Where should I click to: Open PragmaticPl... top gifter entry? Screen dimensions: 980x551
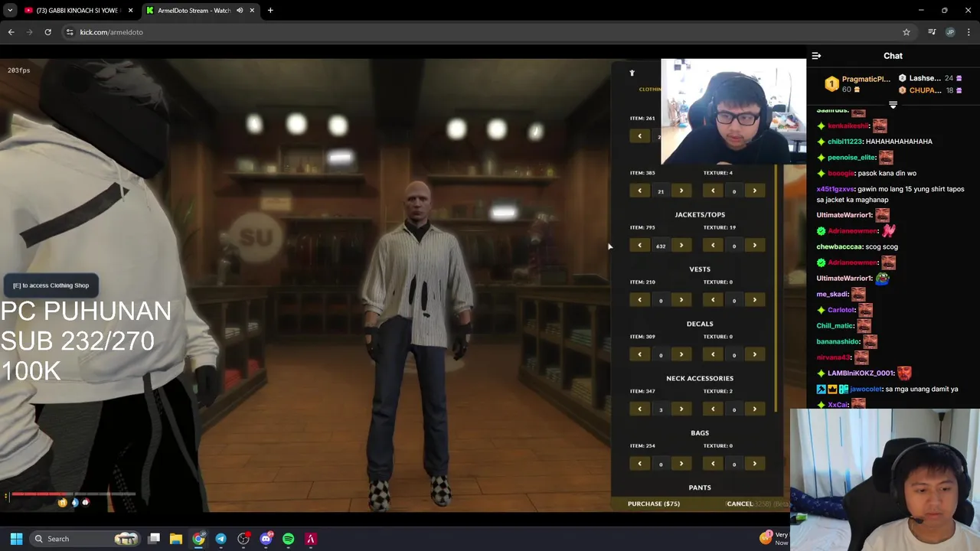(857, 84)
